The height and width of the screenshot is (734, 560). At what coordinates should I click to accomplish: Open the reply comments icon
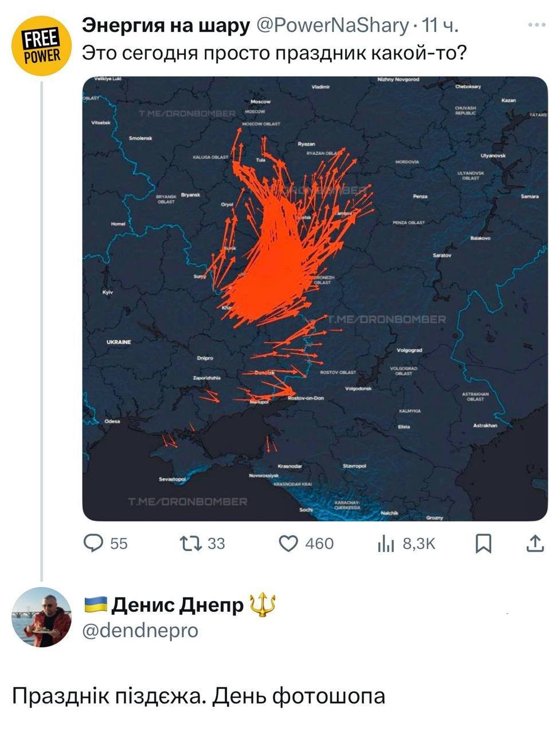[x=92, y=542]
